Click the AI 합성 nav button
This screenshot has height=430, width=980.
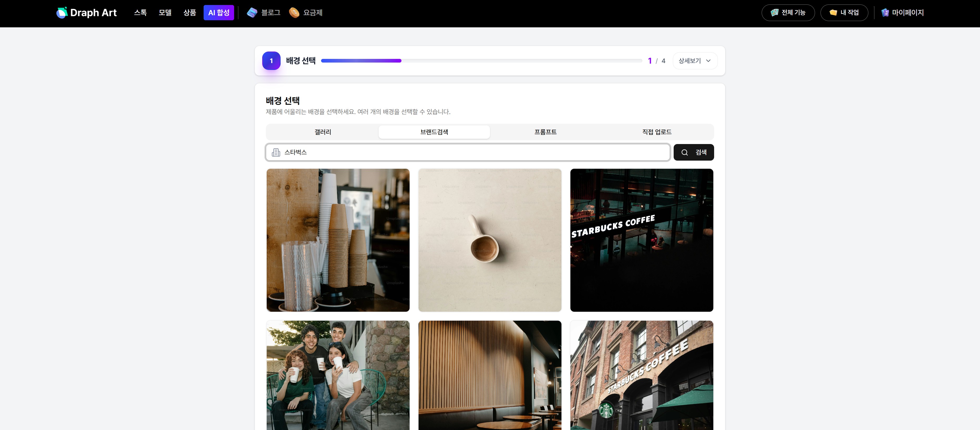click(x=218, y=13)
